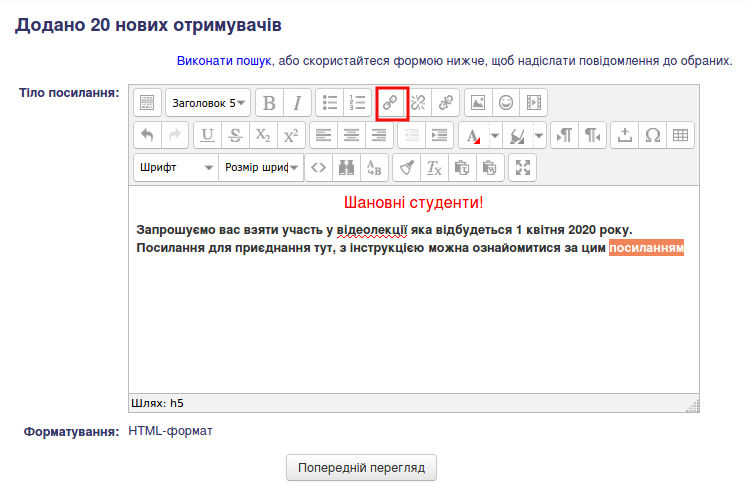Insert an image using the picture icon
The width and height of the screenshot is (745, 495).
click(478, 103)
